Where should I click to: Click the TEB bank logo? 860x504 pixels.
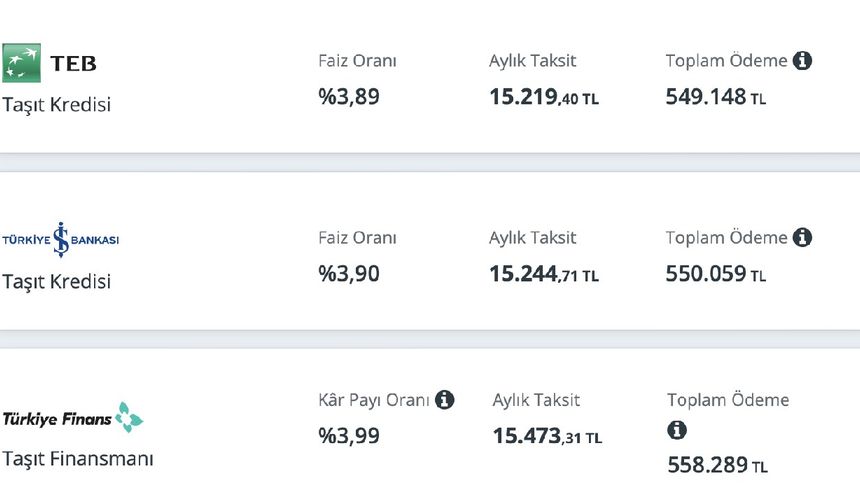pos(49,63)
